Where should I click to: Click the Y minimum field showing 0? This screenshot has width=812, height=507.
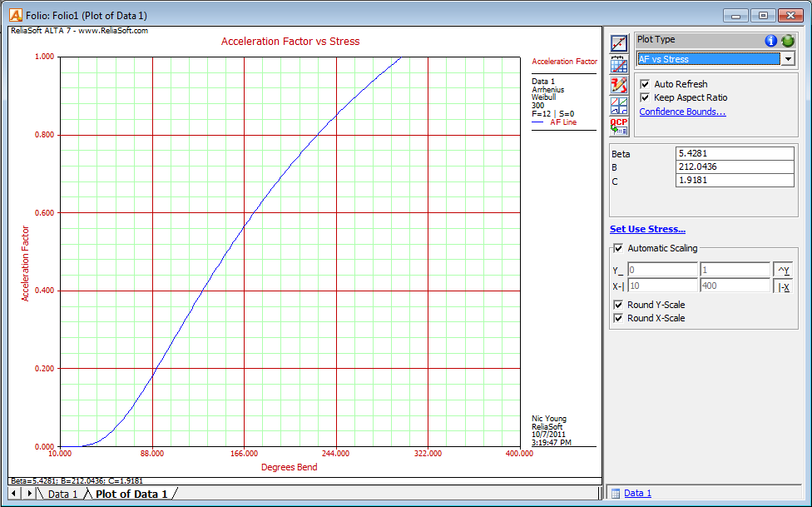coord(662,270)
